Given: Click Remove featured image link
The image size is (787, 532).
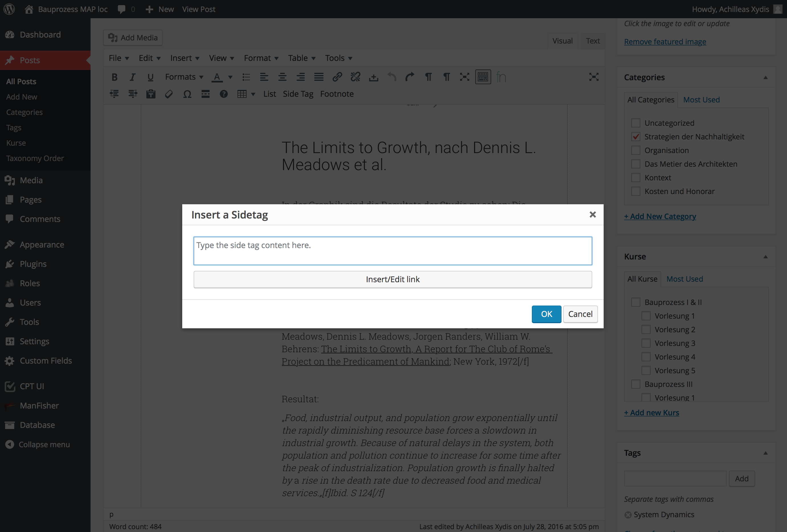Looking at the screenshot, I should (x=665, y=42).
